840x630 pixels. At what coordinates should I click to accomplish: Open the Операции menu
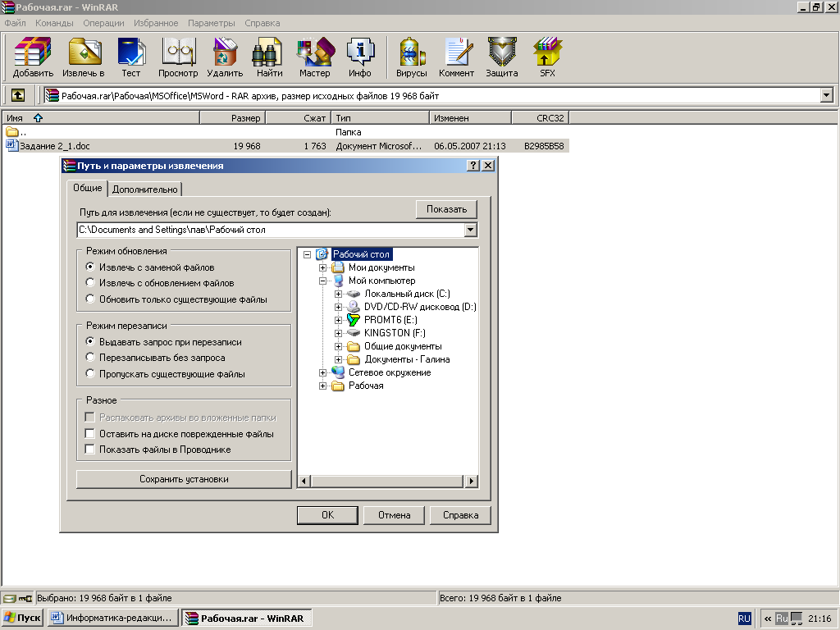[x=103, y=23]
